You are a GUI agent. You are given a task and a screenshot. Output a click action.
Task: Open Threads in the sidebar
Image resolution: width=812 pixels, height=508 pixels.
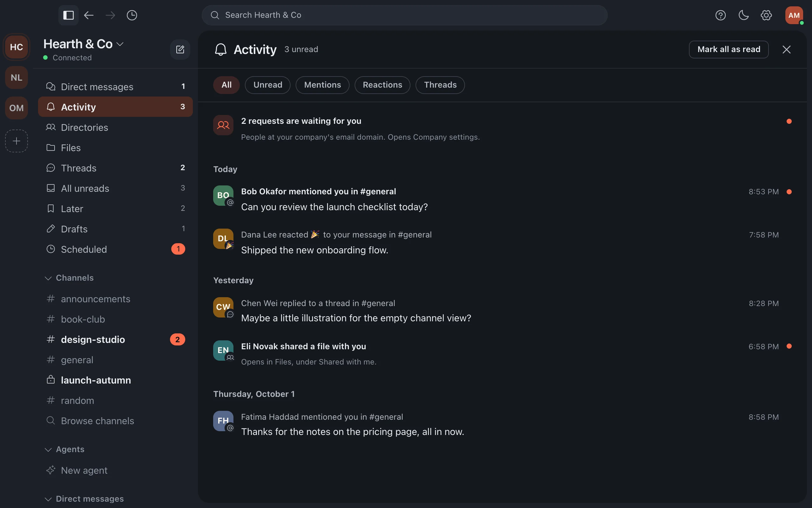coord(115,168)
